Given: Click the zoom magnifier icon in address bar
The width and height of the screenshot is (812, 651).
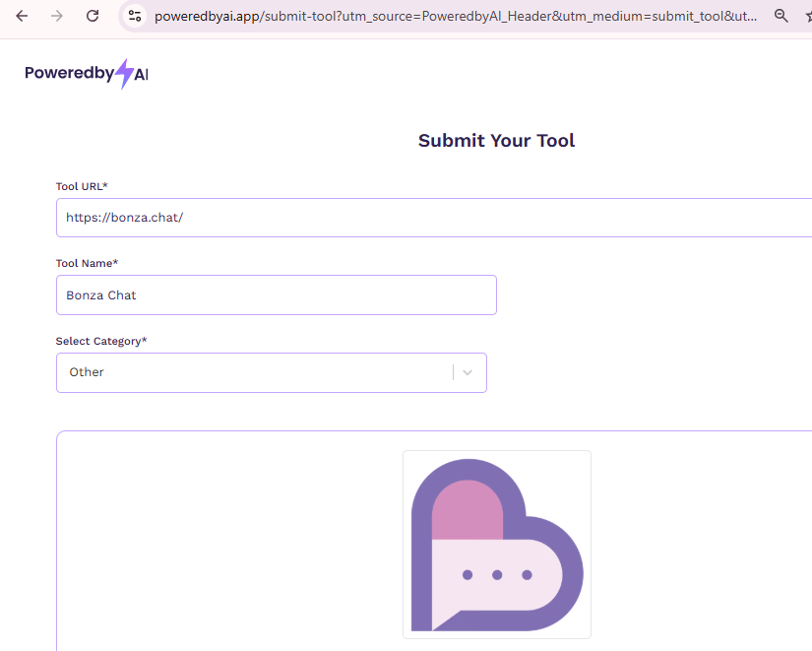Looking at the screenshot, I should [x=781, y=16].
